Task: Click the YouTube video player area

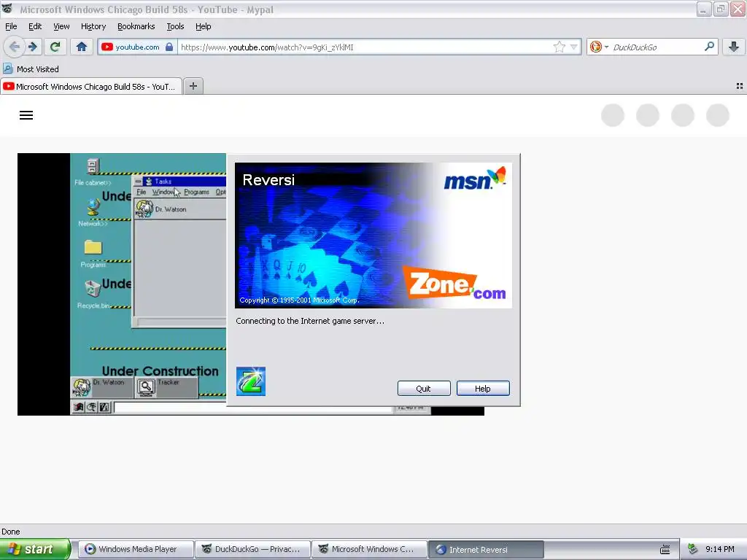Action: [122, 284]
